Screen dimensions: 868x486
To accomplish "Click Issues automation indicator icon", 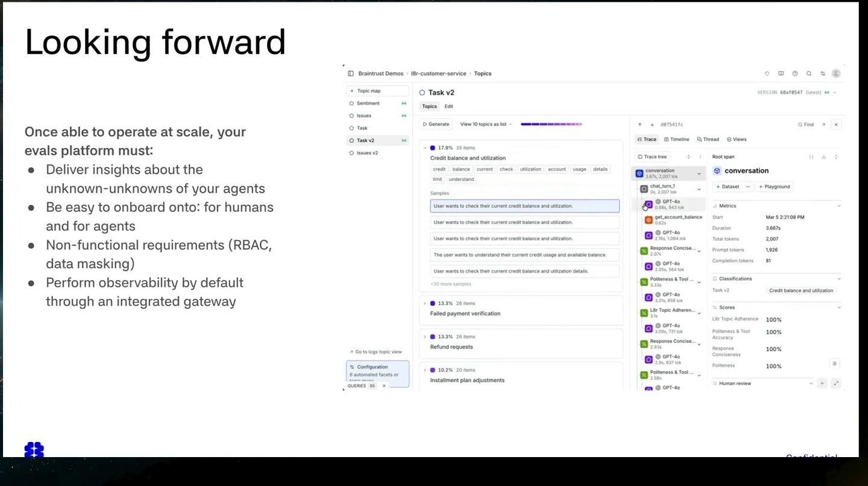I will tap(404, 116).
